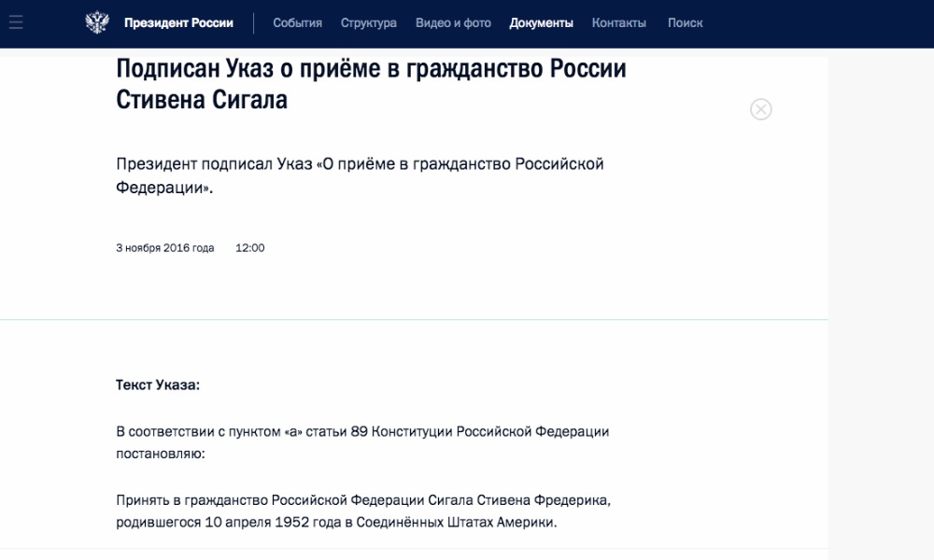Click the date 3 ноября 2016 года
The height and width of the screenshot is (560, 934).
(164, 248)
